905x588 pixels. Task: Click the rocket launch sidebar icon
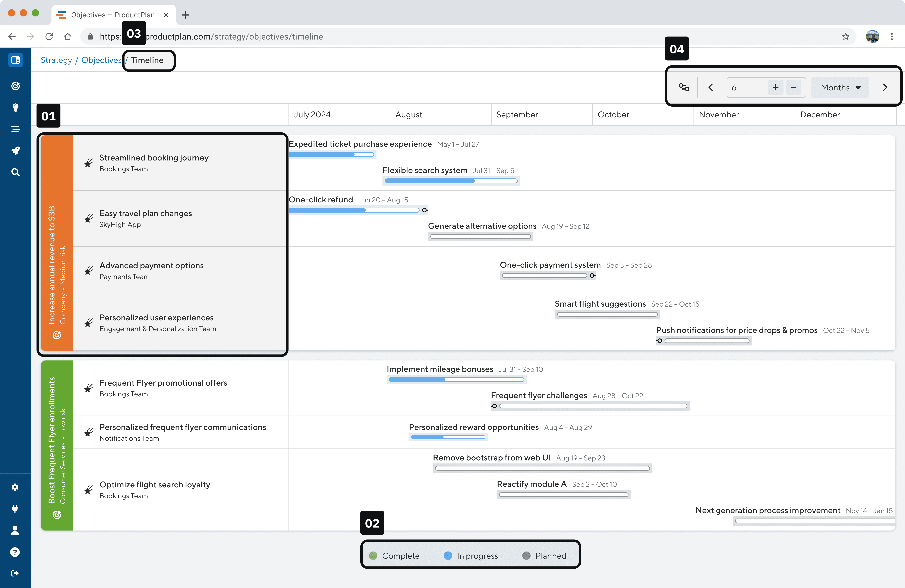pos(15,151)
